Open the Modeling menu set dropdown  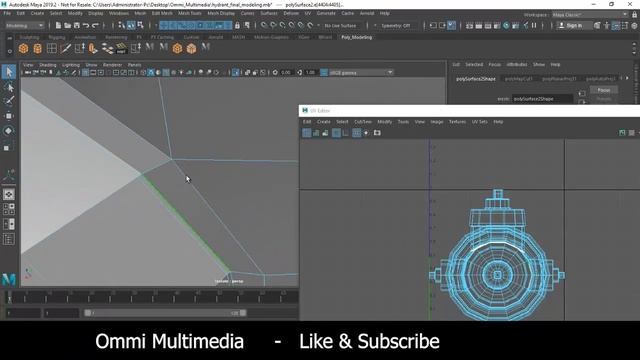[24, 25]
